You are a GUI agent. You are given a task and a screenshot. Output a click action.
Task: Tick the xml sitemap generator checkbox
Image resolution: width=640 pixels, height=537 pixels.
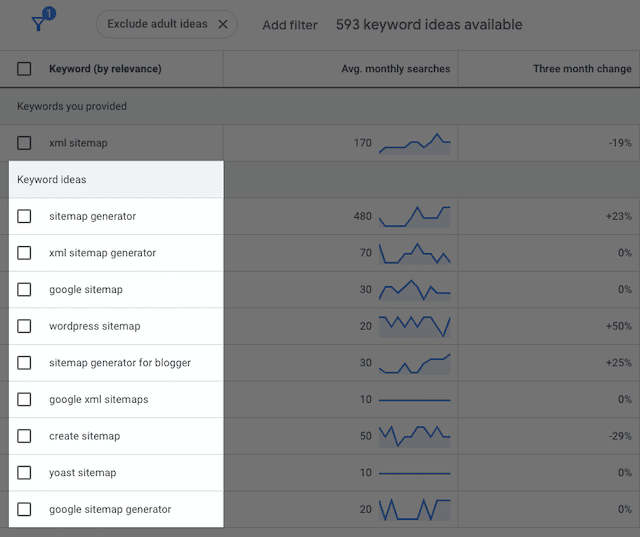click(x=24, y=253)
